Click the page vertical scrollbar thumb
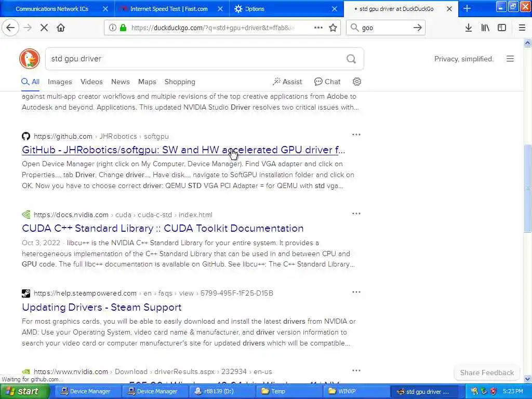The width and height of the screenshot is (532, 399). 527,188
